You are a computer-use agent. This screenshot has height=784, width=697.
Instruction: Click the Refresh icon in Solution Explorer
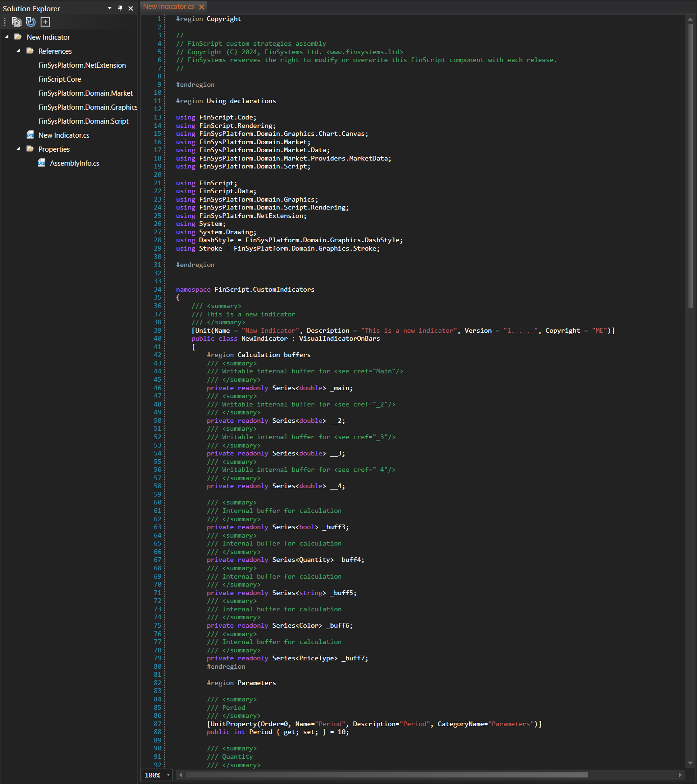[31, 22]
